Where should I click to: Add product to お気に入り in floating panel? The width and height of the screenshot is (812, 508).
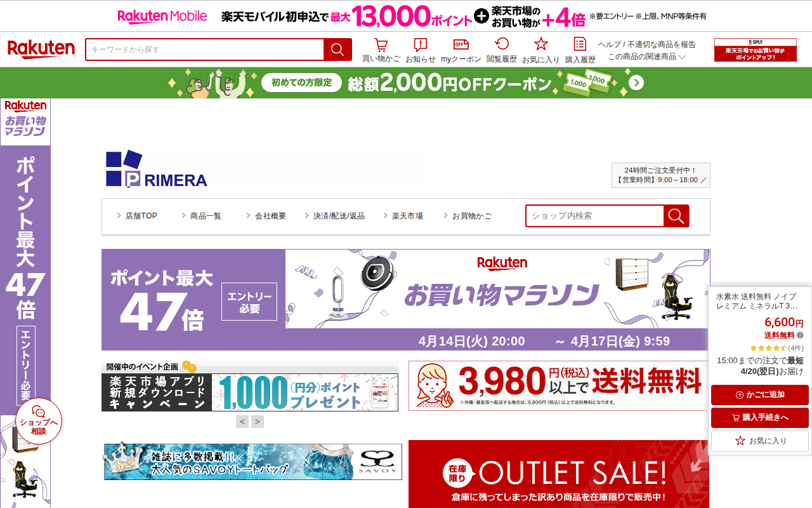[x=760, y=441]
